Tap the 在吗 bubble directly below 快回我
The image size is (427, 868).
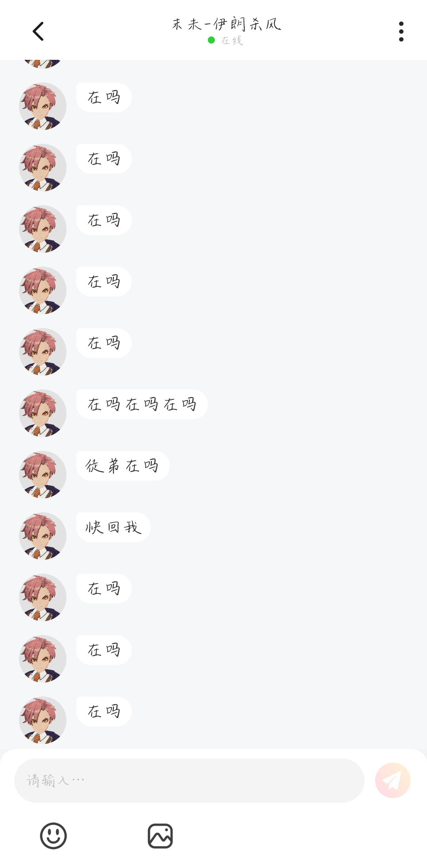pos(104,589)
